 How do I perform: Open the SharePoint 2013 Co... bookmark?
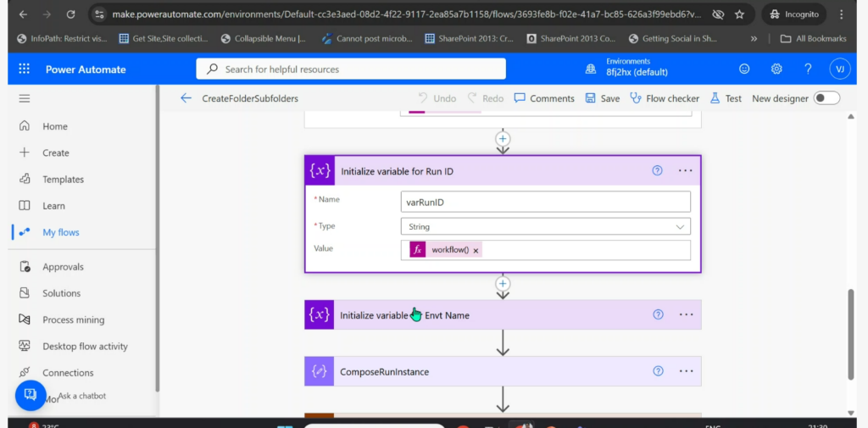pos(570,39)
